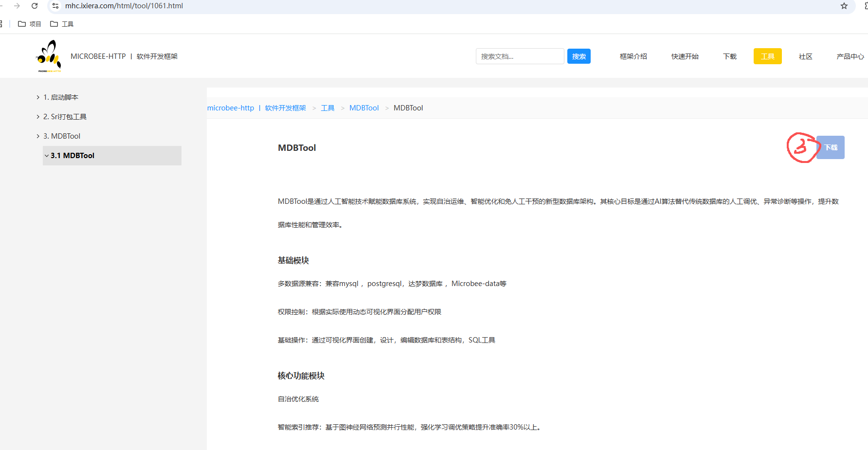Viewport: 868px width, 450px height.
Task: Open the 工具 bookmark folder
Action: [62, 24]
